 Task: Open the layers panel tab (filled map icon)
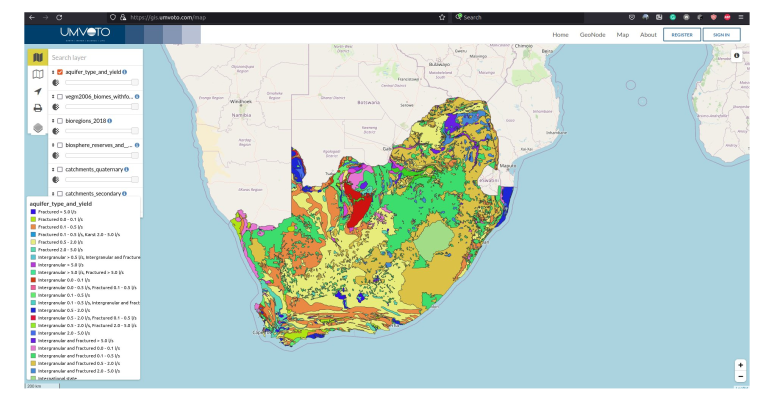point(38,57)
